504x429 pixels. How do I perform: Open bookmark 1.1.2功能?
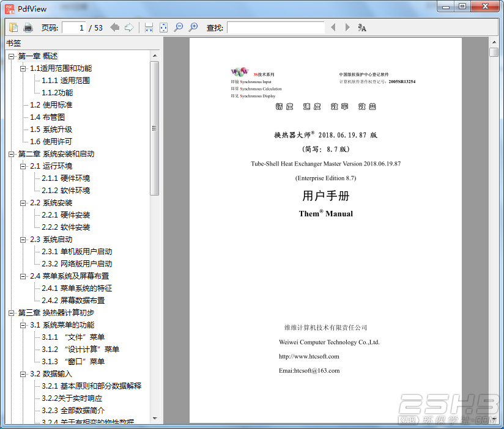coord(57,93)
